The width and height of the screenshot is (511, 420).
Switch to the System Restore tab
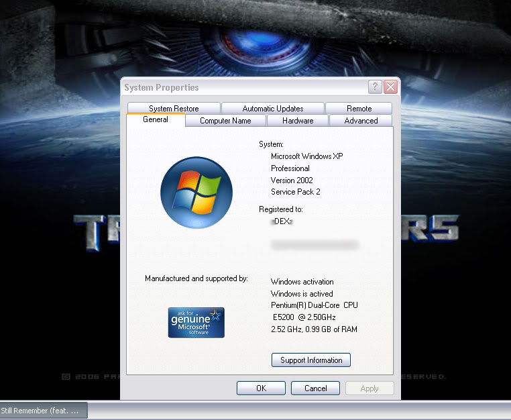point(174,108)
